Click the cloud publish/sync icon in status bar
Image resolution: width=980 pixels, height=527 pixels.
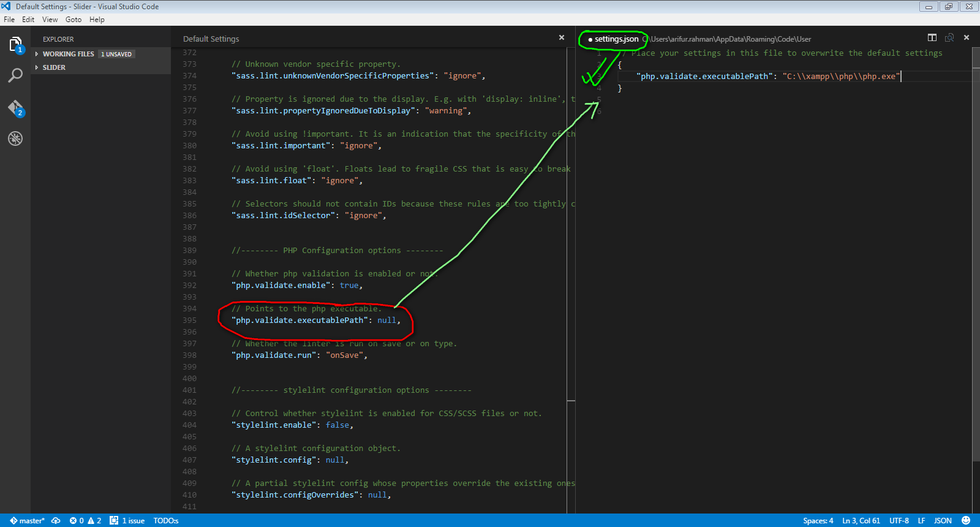56,521
